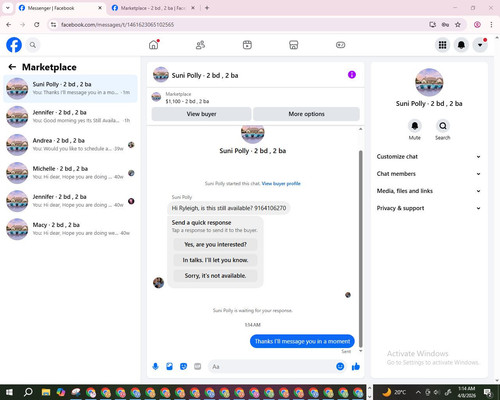The height and width of the screenshot is (400, 500).
Task: Click the View buyer button
Action: coord(201,114)
